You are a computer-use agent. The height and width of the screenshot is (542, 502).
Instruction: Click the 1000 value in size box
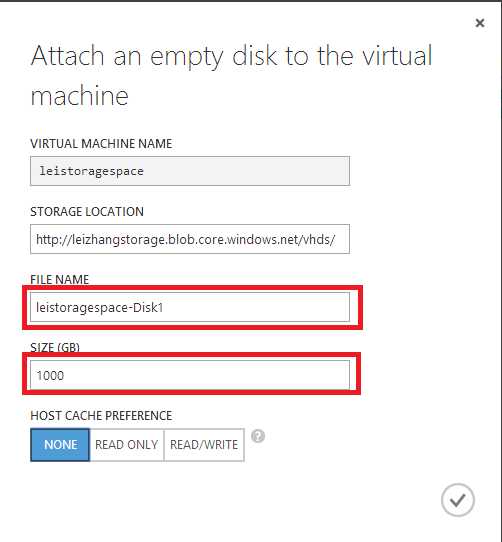[50, 375]
